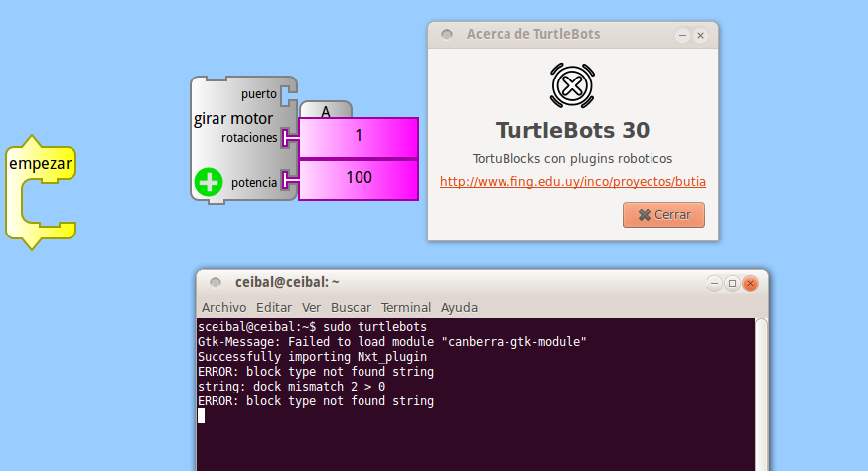The image size is (868, 471).
Task: Click the window menu dot of Acerca de TurtleBots
Action: point(447,35)
